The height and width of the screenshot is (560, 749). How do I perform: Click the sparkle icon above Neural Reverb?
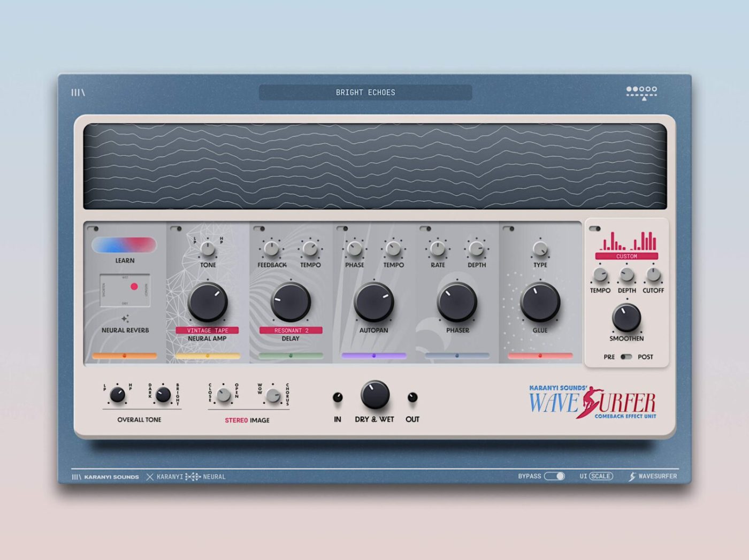pos(125,319)
